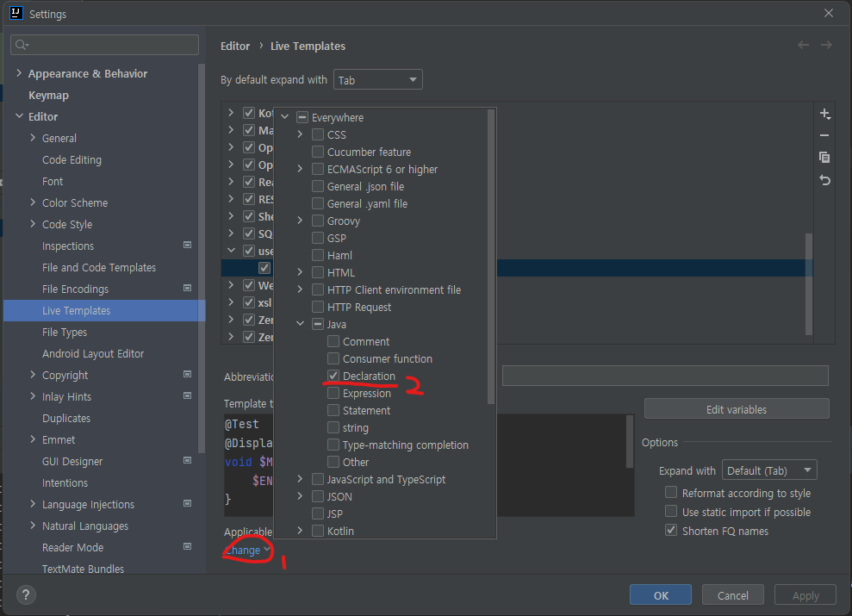
Task: Click the project-settings icon beside Inlay Hints
Action: (188, 396)
